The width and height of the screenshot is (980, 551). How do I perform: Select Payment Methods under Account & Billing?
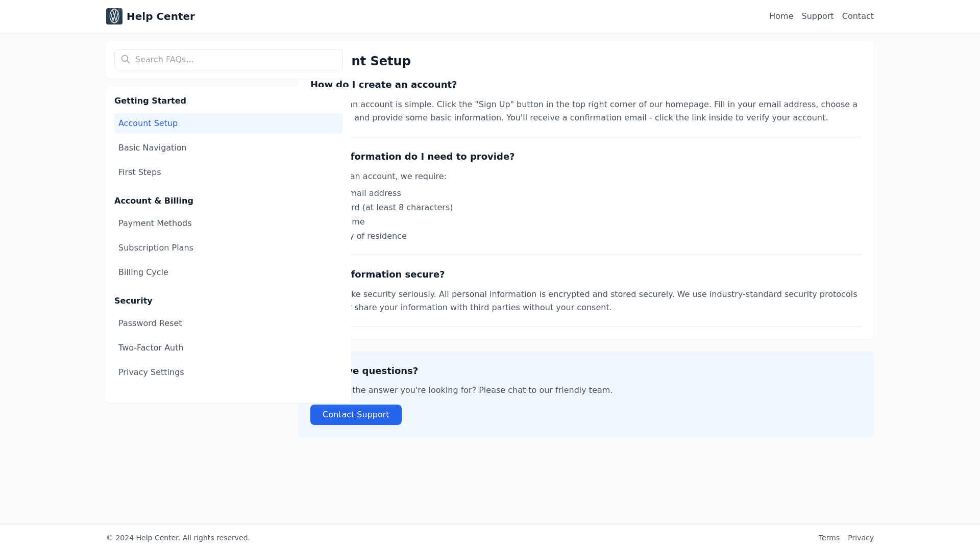click(155, 223)
